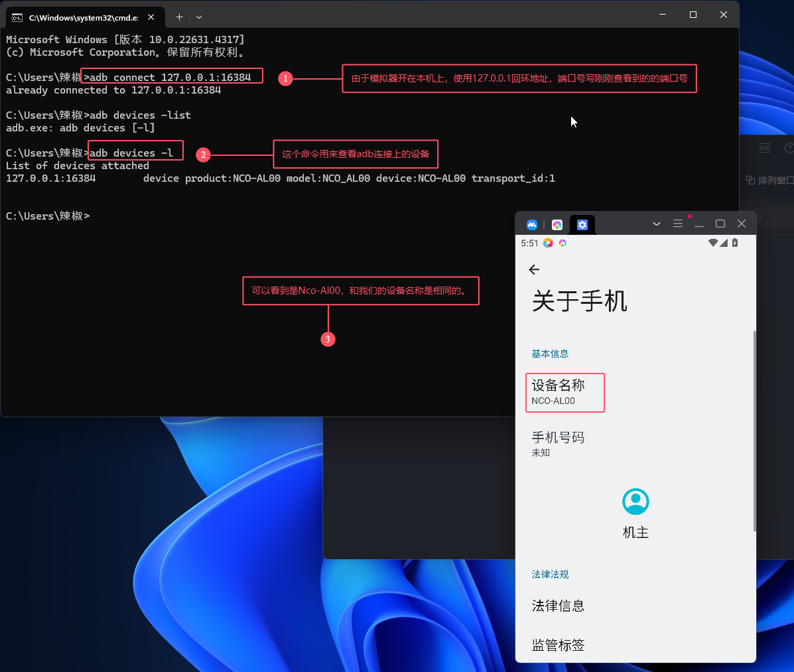Click the 'product:NCO-AL00' device output text
This screenshot has height=672, width=794.
pos(232,178)
